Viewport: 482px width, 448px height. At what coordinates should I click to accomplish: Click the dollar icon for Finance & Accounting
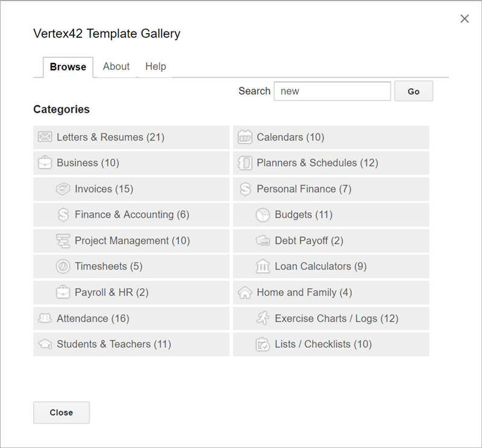(63, 215)
